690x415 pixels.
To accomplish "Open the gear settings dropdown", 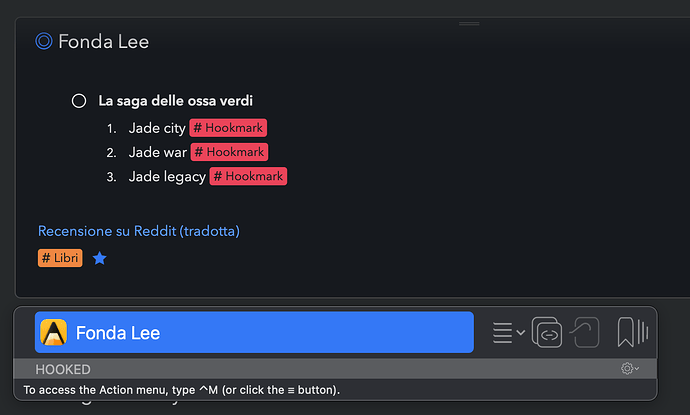I will [629, 369].
